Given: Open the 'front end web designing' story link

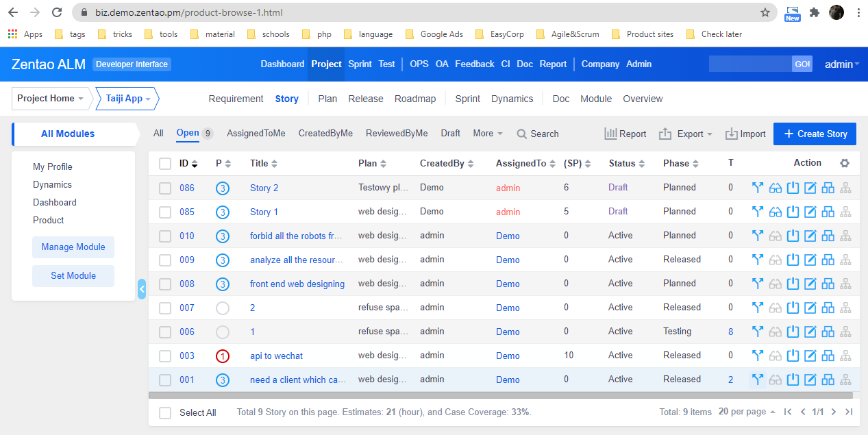Looking at the screenshot, I should [297, 284].
